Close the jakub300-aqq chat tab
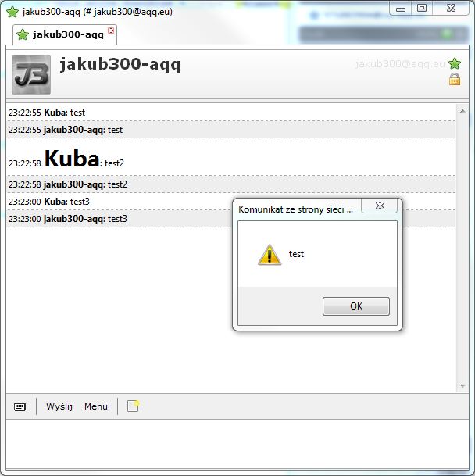This screenshot has width=475, height=476. pos(111,30)
